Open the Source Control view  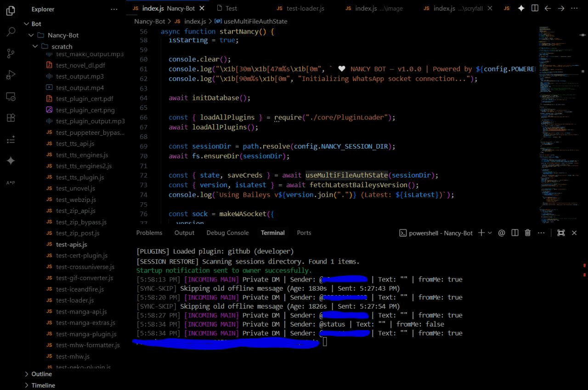[11, 54]
